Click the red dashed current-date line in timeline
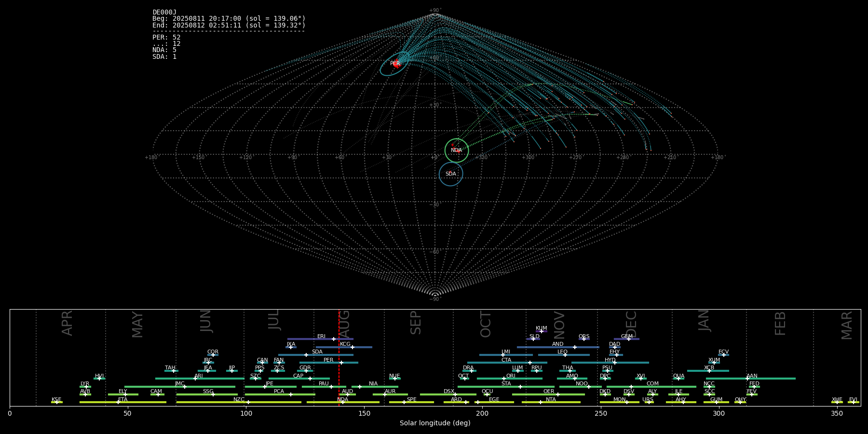 click(339, 357)
